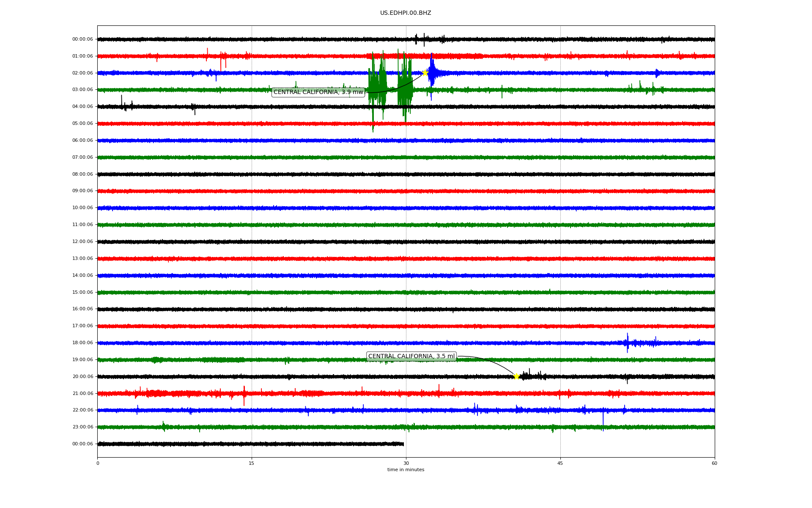Click the yellow star on 02:00:06 trace

pyautogui.click(x=425, y=73)
